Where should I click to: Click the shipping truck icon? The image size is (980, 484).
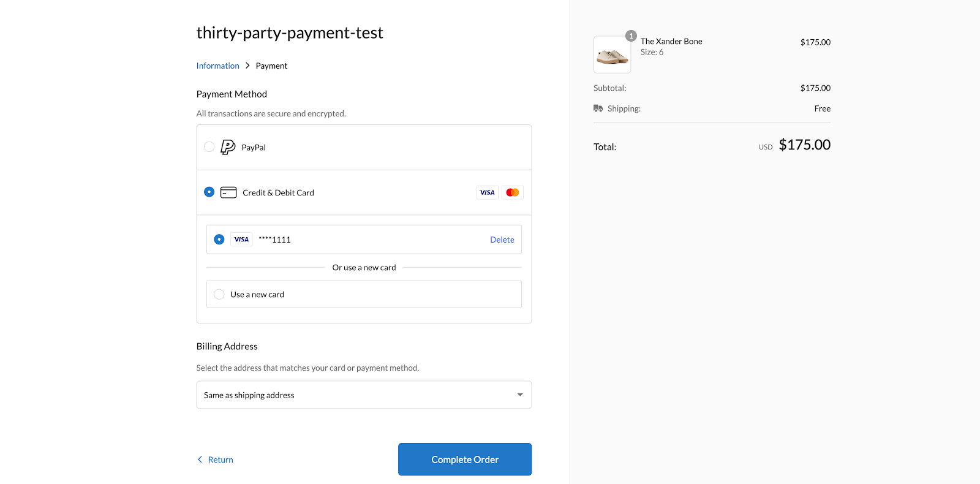click(x=598, y=108)
